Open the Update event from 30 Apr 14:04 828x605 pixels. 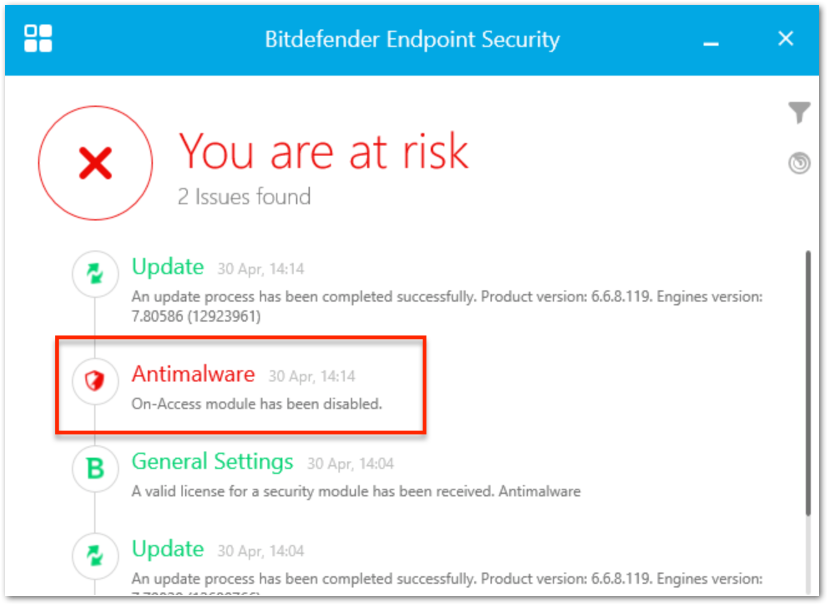[x=168, y=549]
